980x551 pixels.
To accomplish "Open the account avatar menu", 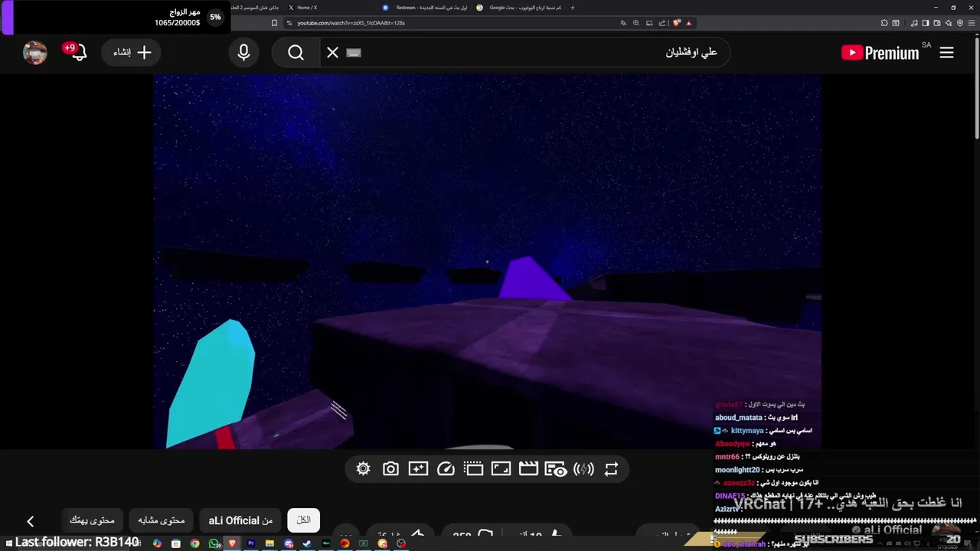I will click(35, 53).
